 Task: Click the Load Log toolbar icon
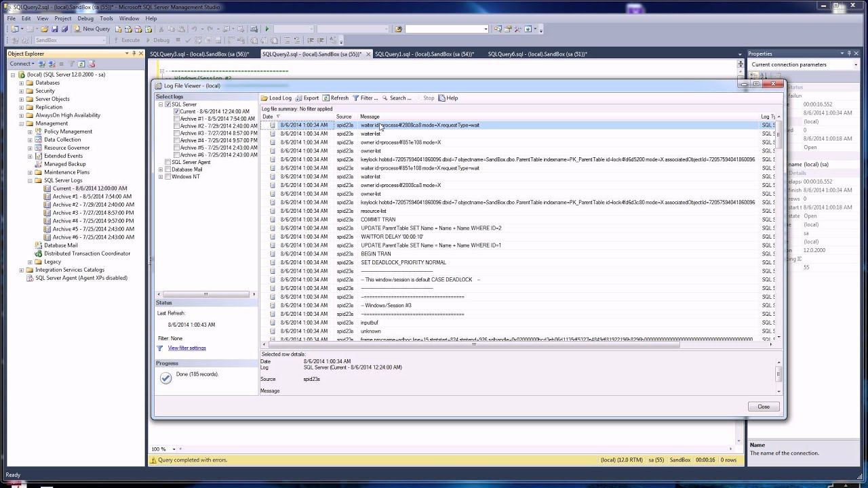pos(264,98)
